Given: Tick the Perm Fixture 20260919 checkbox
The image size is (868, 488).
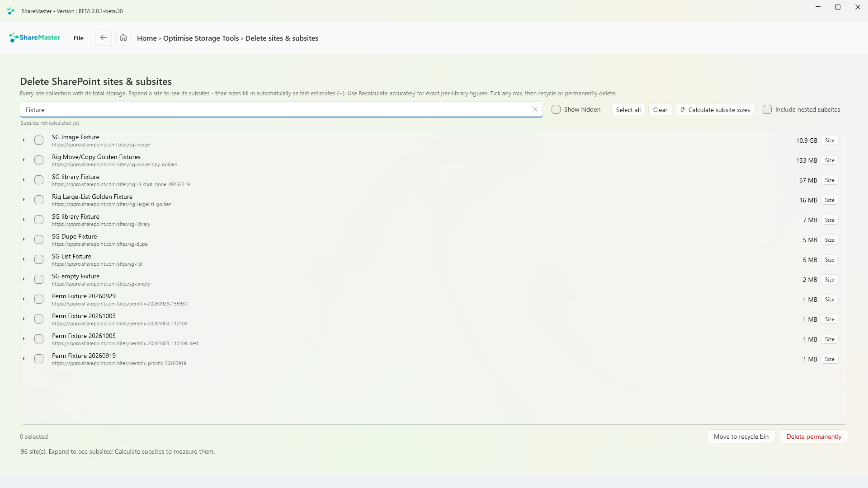Looking at the screenshot, I should point(39,359).
